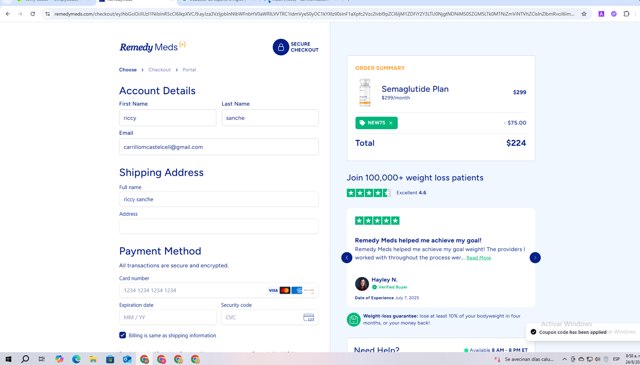The width and height of the screenshot is (640, 365).
Task: Uncheck Billing is same as shipping information
Action: click(x=122, y=335)
